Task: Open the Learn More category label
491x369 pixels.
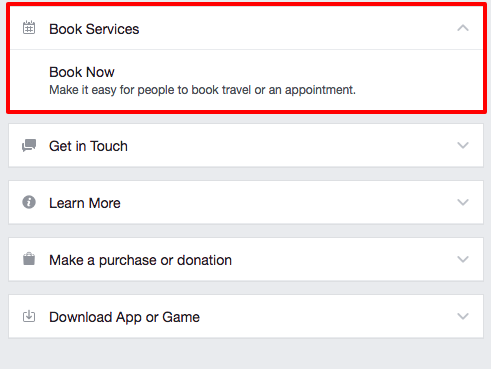Action: (x=85, y=203)
